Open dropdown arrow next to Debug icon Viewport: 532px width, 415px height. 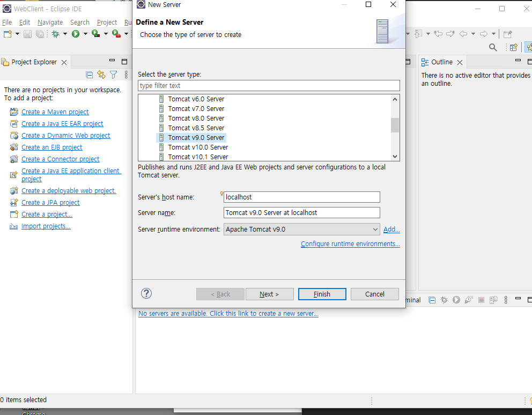[65, 34]
